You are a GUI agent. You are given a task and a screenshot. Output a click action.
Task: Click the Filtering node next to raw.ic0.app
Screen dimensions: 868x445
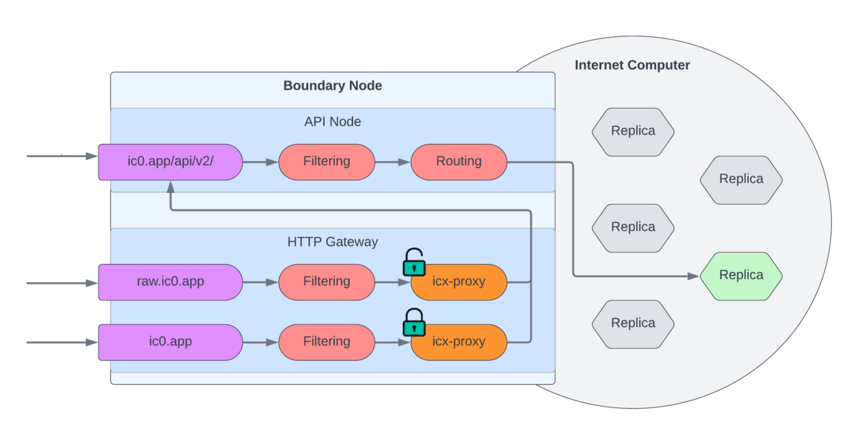326,281
